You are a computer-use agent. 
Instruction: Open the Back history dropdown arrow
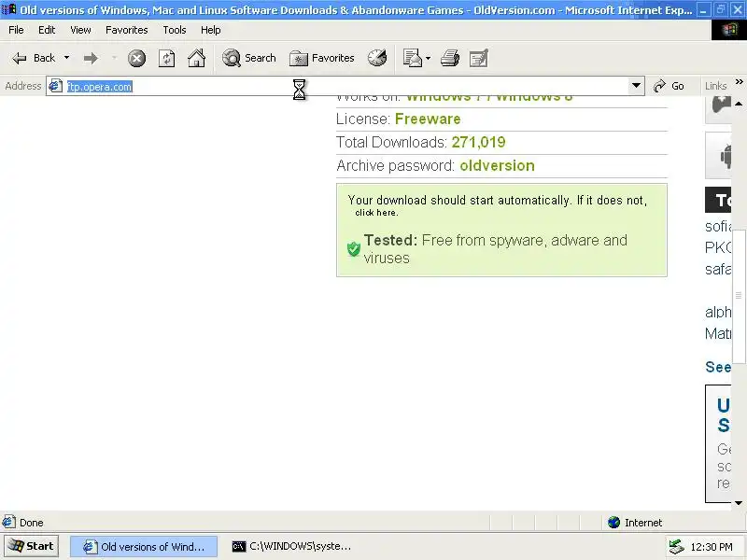[66, 58]
